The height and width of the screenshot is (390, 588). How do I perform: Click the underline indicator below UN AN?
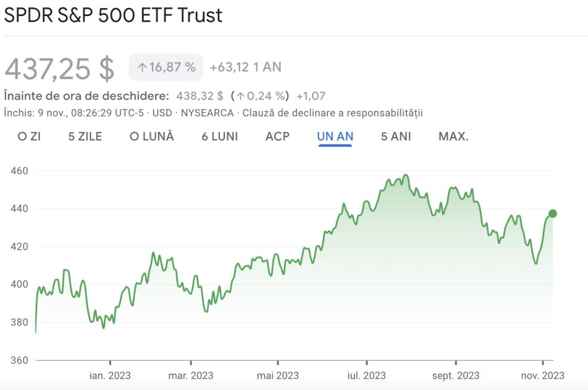tap(335, 146)
